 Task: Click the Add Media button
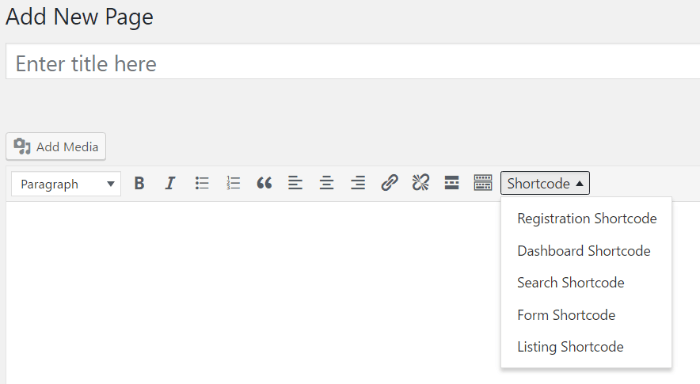point(56,146)
